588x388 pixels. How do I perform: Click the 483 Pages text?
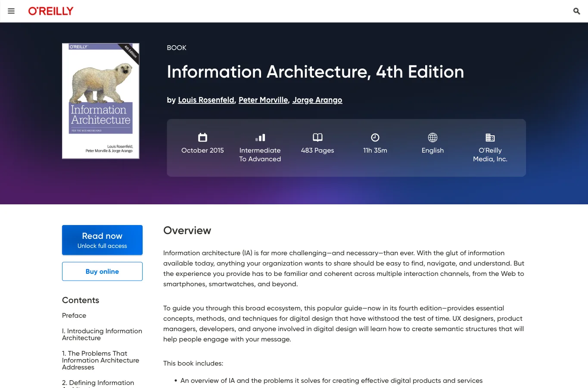click(317, 150)
